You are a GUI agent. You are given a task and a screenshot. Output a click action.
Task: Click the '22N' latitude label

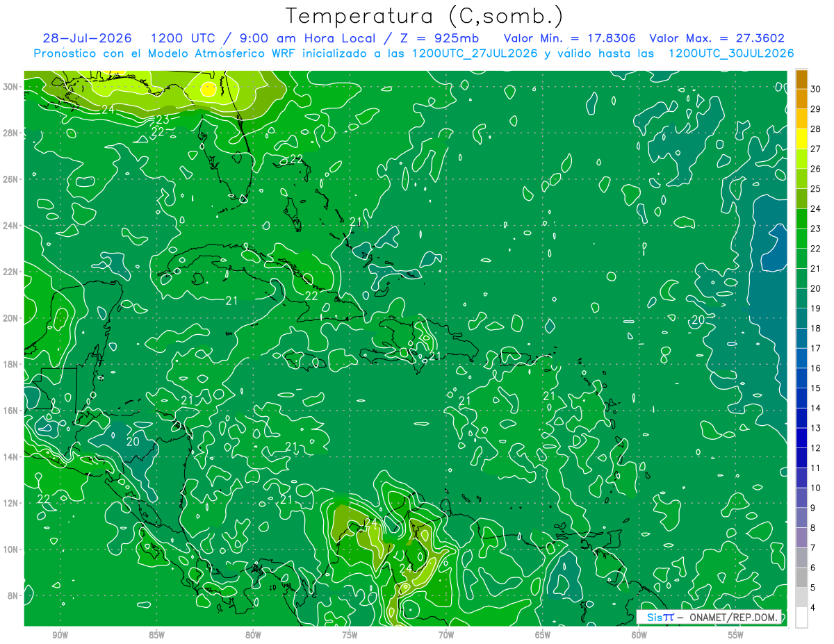tap(11, 272)
